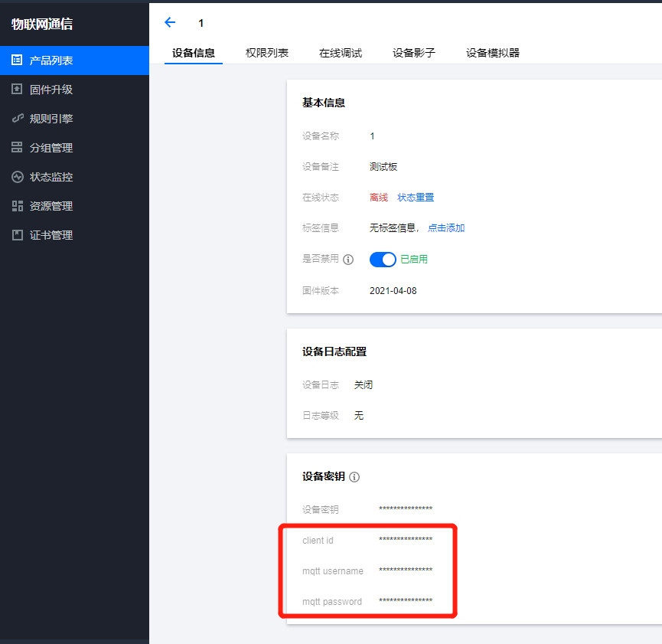Screen dimensions: 662x644
Task: Click the masked mqtt password value
Action: (x=406, y=601)
